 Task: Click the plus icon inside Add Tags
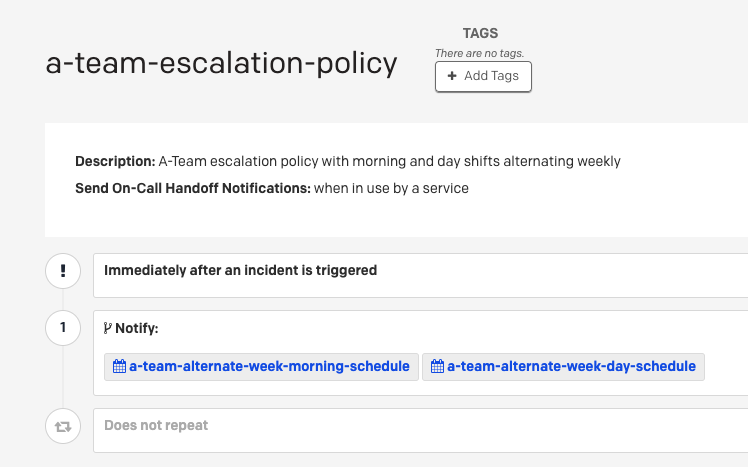[452, 76]
